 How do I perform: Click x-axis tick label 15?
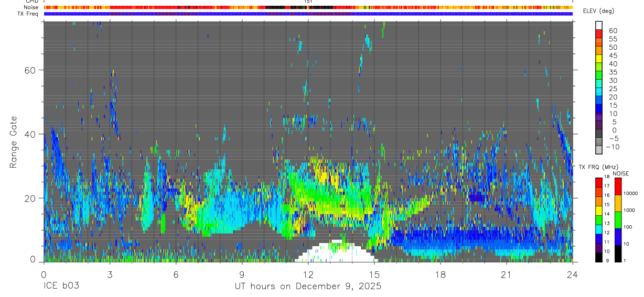point(374,274)
